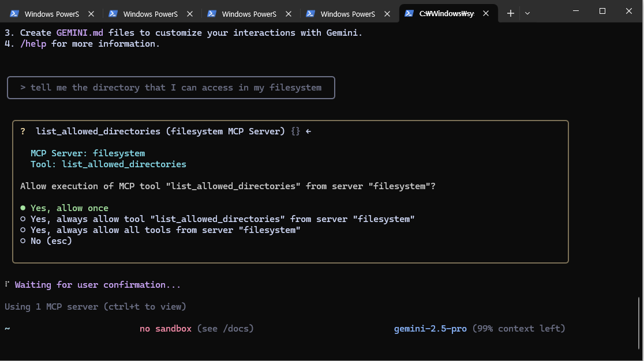Viewport: 644px width, 361px height.
Task: Click the list_allowed_directories tool call header
Action: coord(166,131)
